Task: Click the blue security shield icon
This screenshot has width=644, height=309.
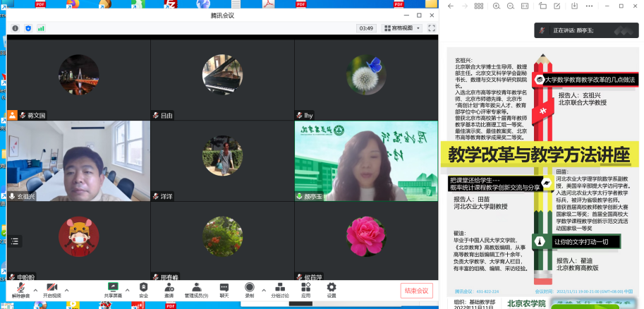Action: coord(28,28)
